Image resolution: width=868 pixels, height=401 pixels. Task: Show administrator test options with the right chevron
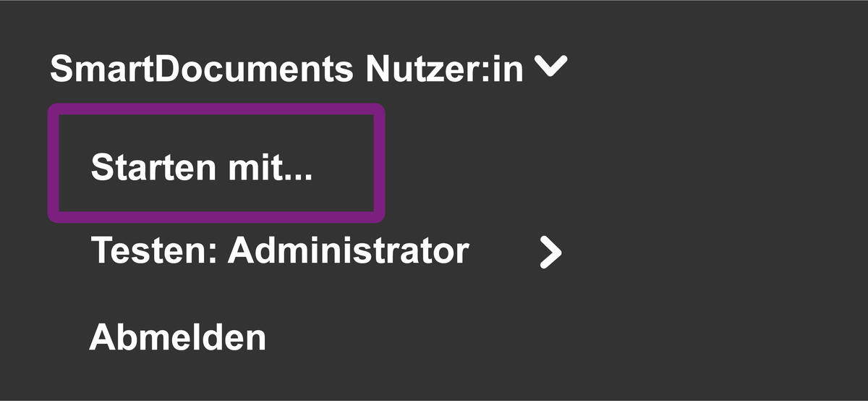(x=550, y=253)
